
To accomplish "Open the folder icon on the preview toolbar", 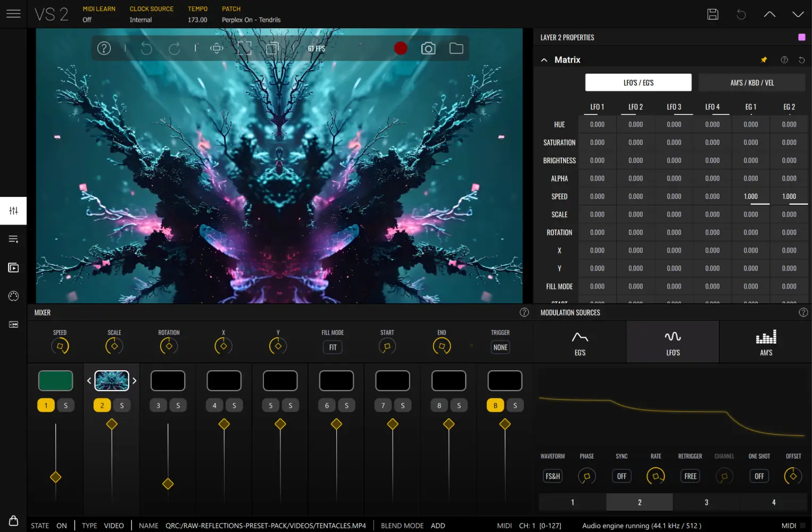I will (x=456, y=48).
